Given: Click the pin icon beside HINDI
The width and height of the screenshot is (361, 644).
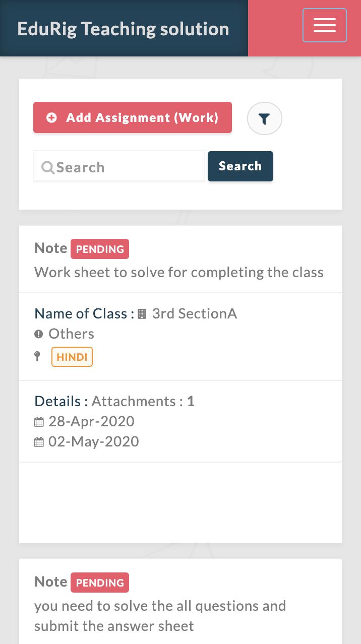Looking at the screenshot, I should click(x=37, y=356).
